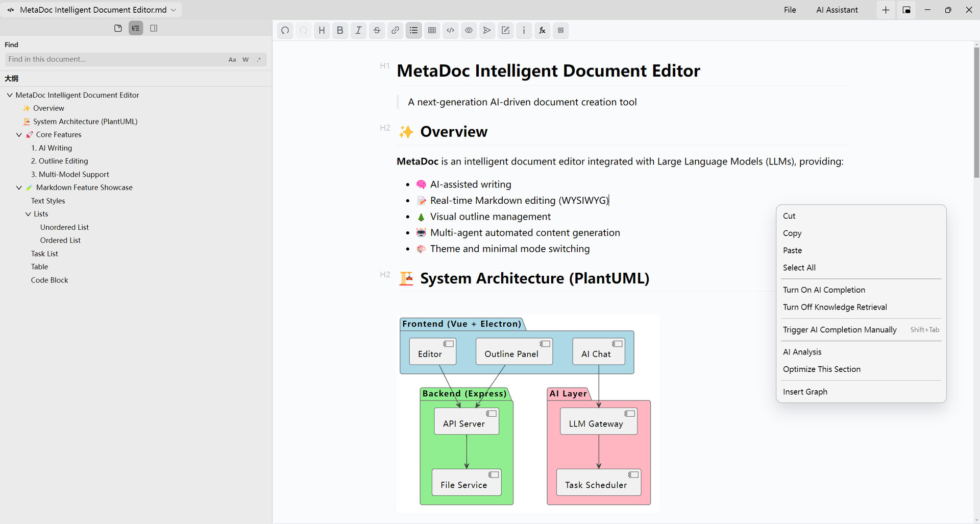Click the undo arrow toolbar icon
The height and width of the screenshot is (524, 980).
click(285, 31)
